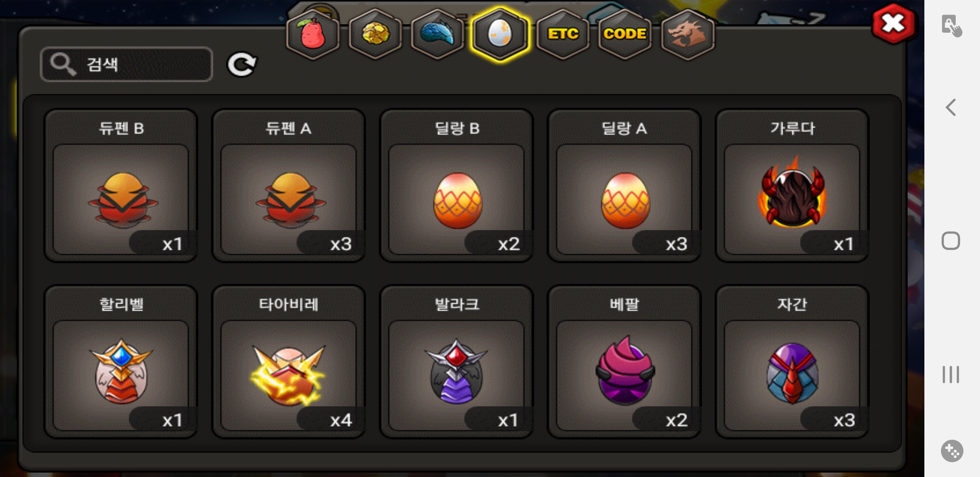Select the 듀펜 B egg item
Image resolution: width=980 pixels, height=477 pixels.
pyautogui.click(x=121, y=185)
